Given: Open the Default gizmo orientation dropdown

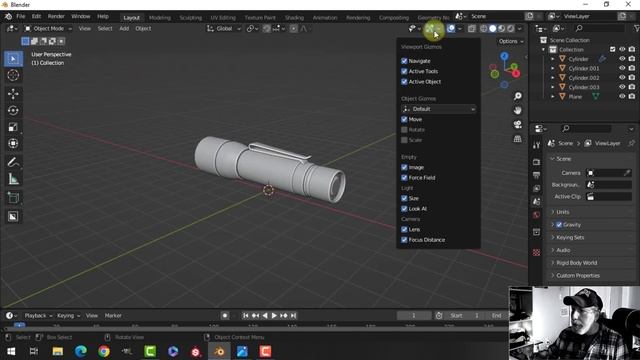Looking at the screenshot, I should coord(439,109).
